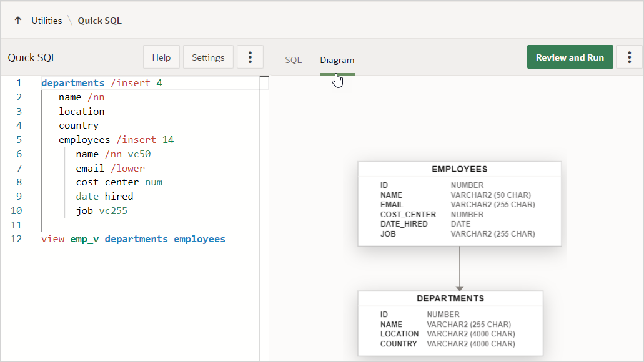Click the view emp_v line in editor
The image size is (644, 362).
pos(133,239)
